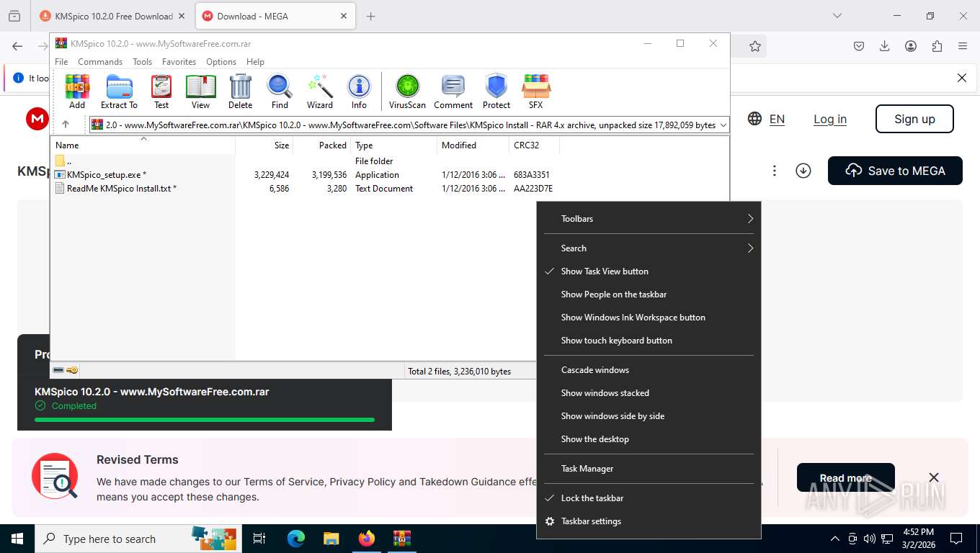Open Windows Start menu

click(x=17, y=539)
